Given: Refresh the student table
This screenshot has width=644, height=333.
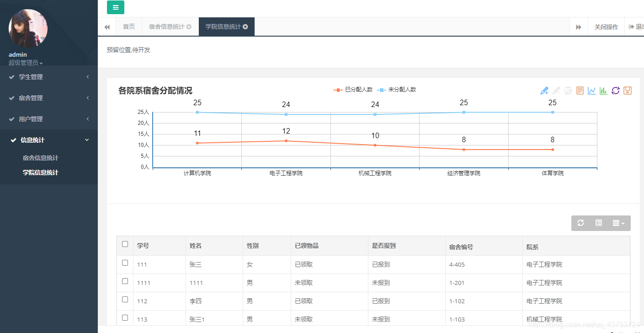Looking at the screenshot, I should click(580, 223).
